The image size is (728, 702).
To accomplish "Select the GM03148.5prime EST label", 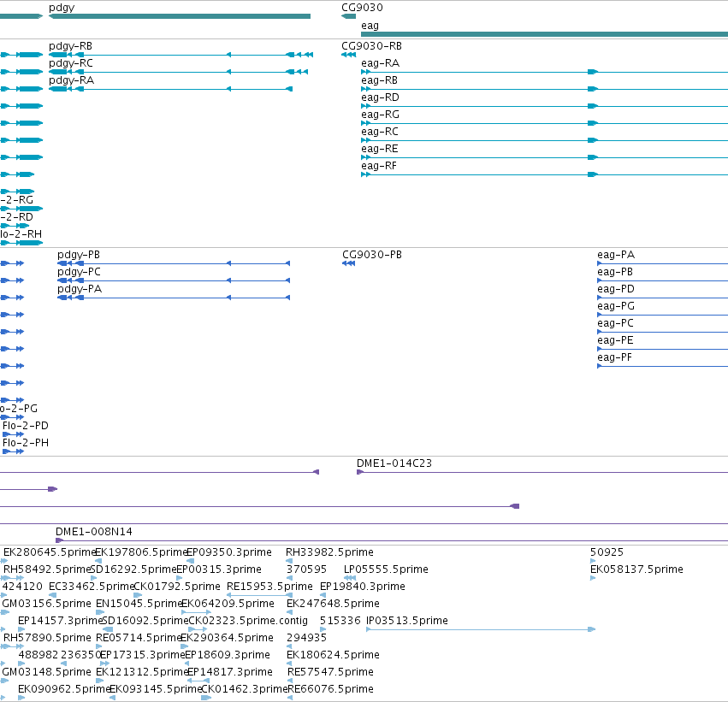I will (46, 672).
